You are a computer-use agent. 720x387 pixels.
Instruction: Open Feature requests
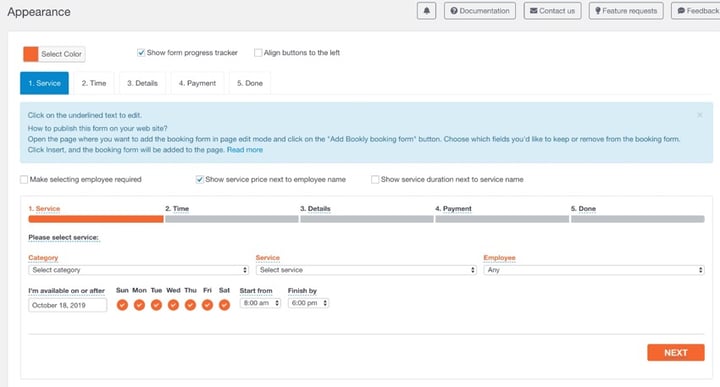pos(626,11)
